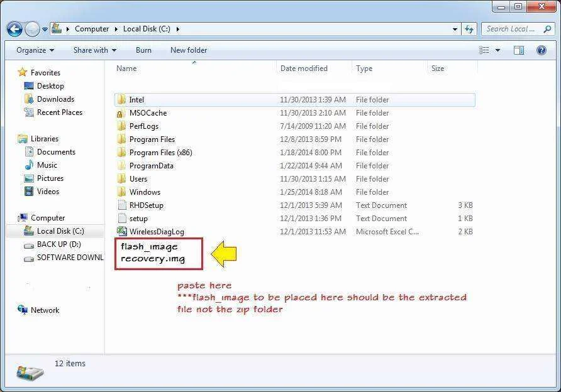Click the 12 items status text

click(70, 363)
